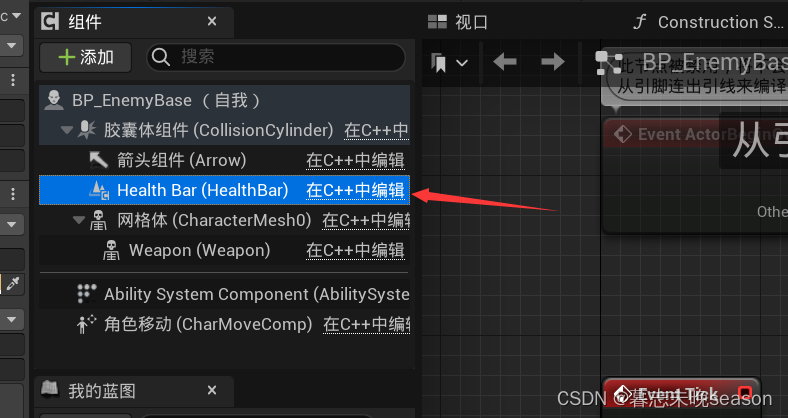Click the bookmark icon in graph toolbar

click(439, 63)
